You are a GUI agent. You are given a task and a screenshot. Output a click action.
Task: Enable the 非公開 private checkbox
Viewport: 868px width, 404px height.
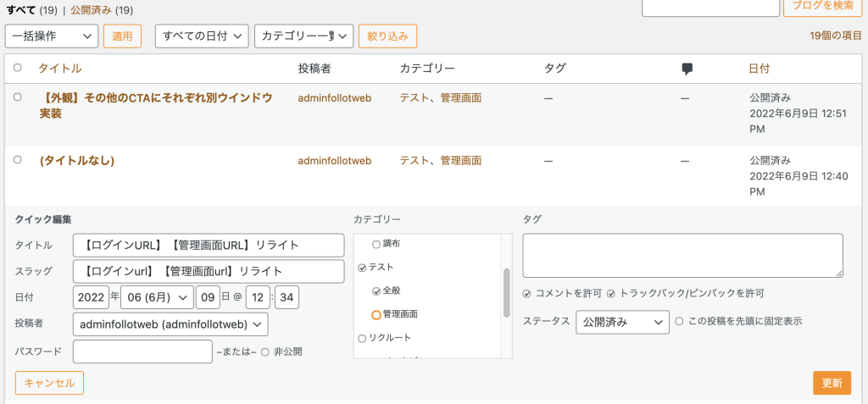(x=265, y=351)
